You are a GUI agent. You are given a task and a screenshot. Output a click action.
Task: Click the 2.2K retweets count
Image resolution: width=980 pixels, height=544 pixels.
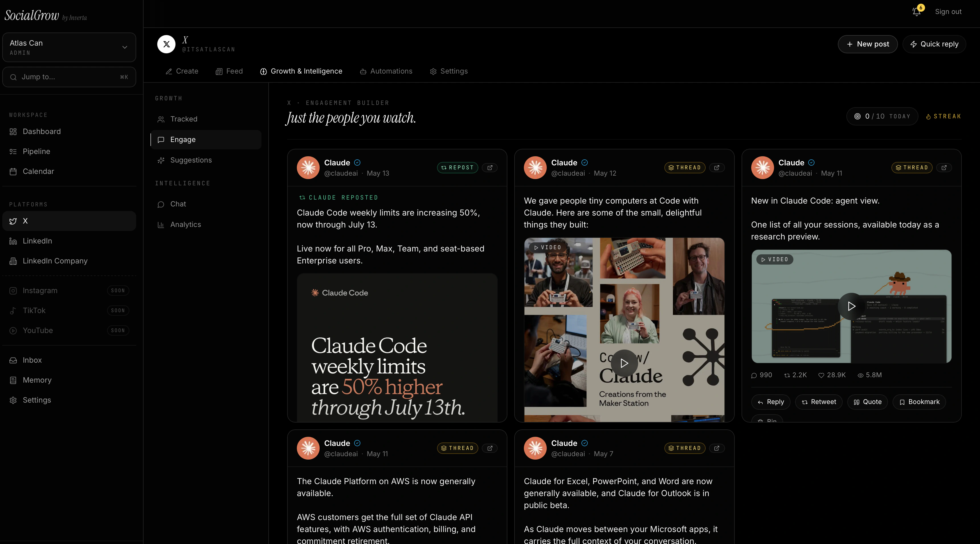[795, 375]
